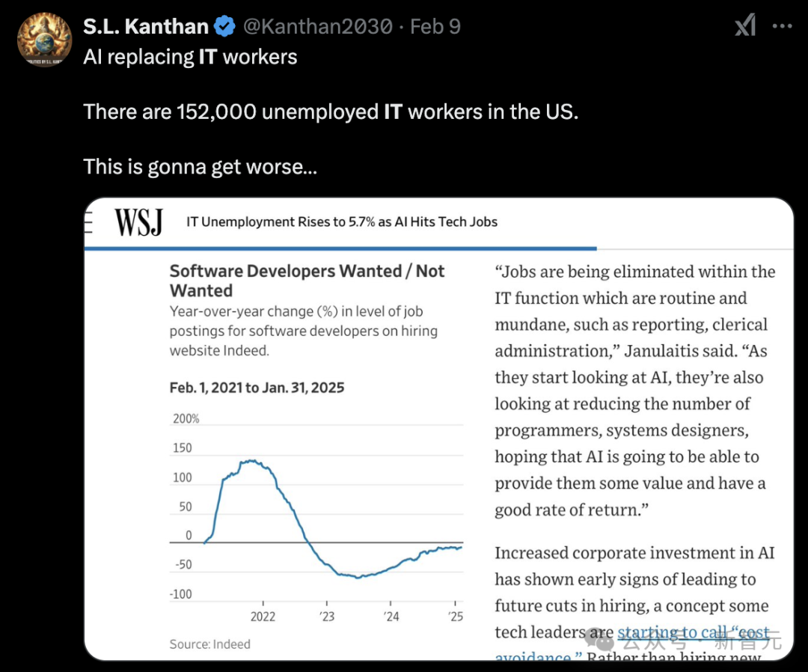Click the WSJ logo in the article header

(x=138, y=222)
